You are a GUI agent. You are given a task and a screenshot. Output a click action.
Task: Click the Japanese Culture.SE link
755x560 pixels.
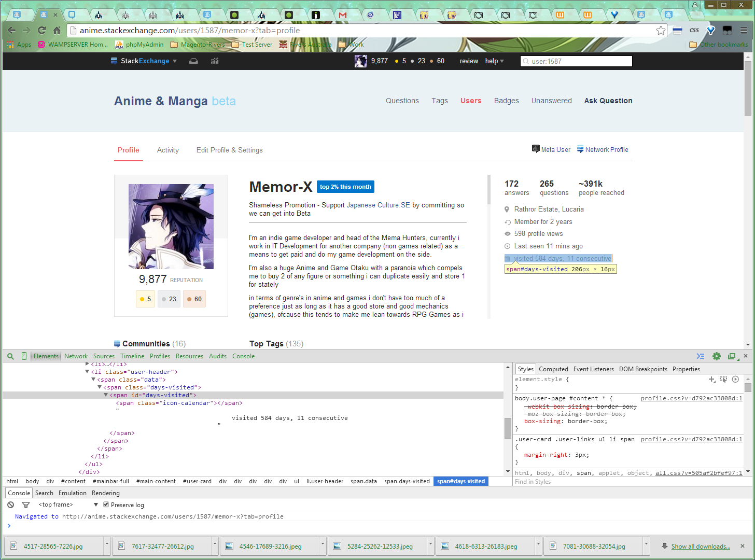coord(379,205)
